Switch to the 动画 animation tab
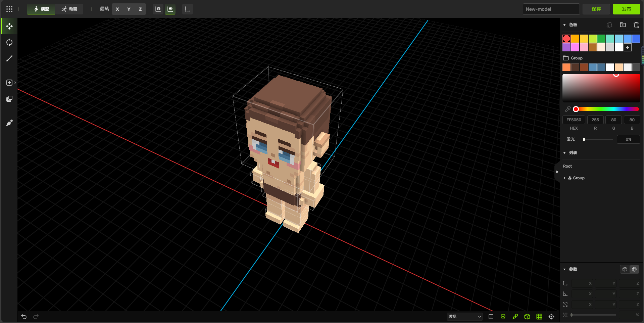 (x=69, y=9)
